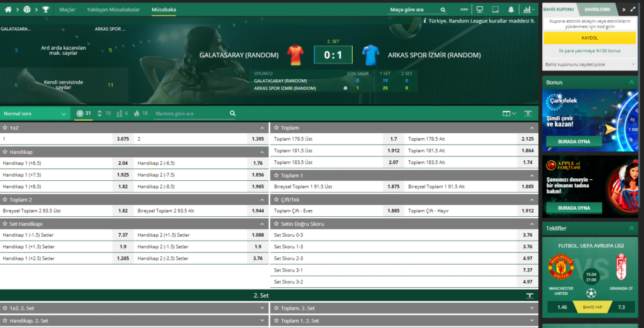644x328 pixels.
Task: Select odds 1.395 for outcome 2
Action: coord(258,139)
